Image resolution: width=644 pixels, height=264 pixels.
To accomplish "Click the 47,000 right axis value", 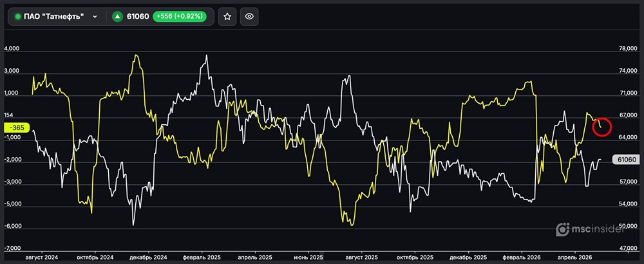I will [x=628, y=248].
